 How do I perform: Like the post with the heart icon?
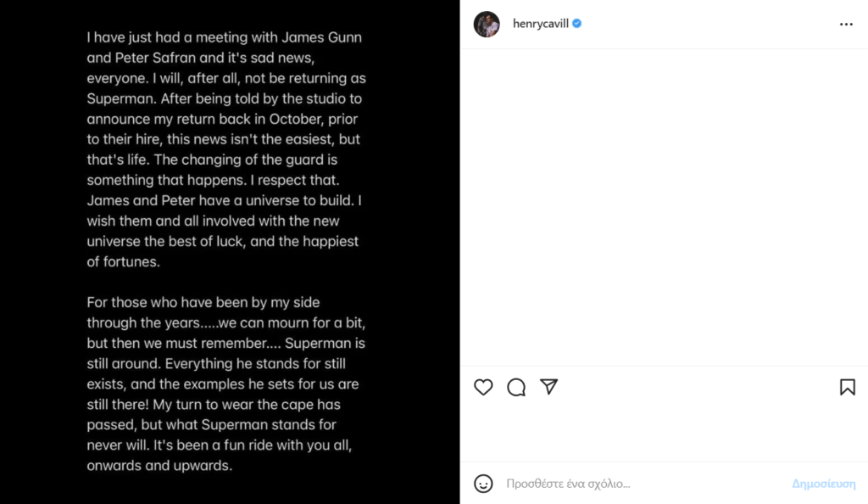[x=483, y=387]
